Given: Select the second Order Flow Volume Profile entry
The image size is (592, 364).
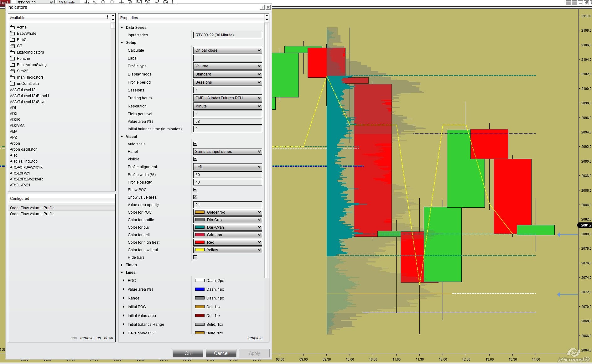Looking at the screenshot, I should pyautogui.click(x=62, y=214).
